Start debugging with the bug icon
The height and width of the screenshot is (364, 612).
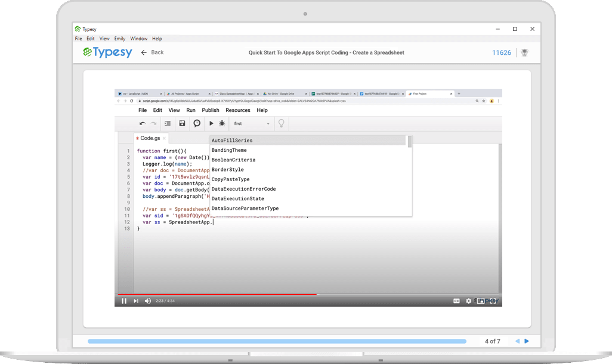coord(222,123)
